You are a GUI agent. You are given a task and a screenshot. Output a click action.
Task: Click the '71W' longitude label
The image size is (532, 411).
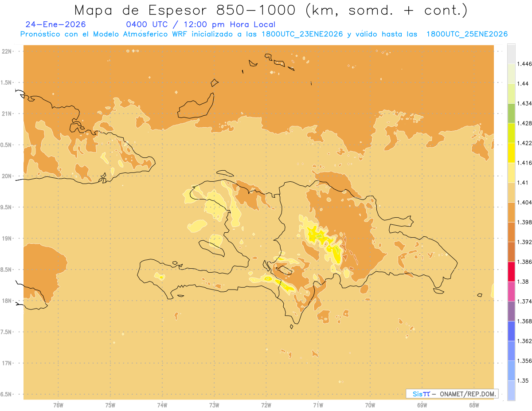pos(318,405)
